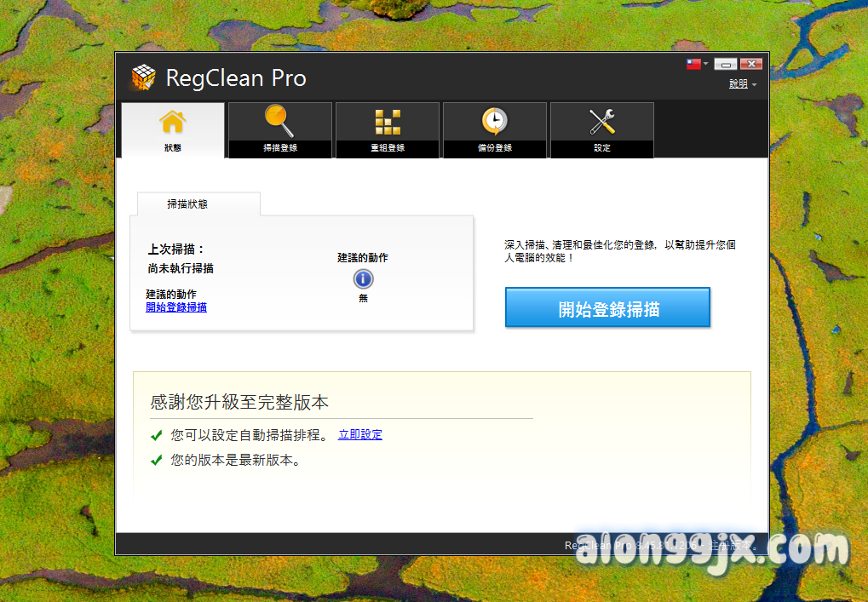Screen dimensions: 868x602
Task: Open the 重組登錄 defrag blocks icon
Action: [x=388, y=122]
